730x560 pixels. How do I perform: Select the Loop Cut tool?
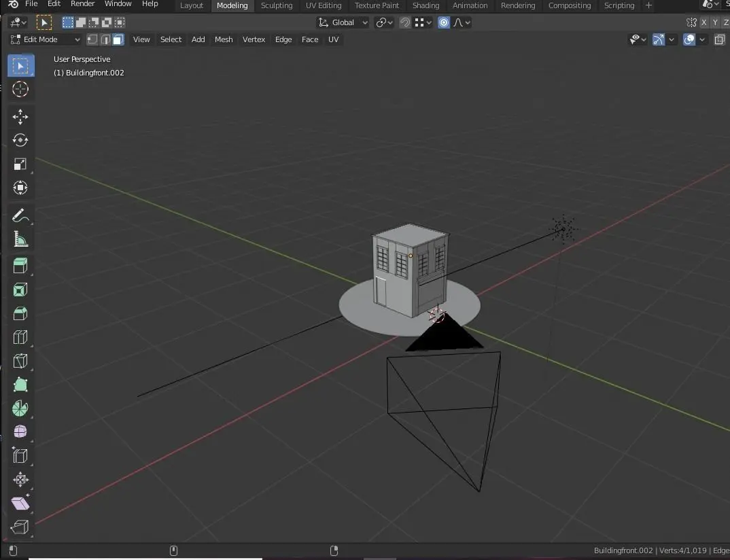pos(20,337)
